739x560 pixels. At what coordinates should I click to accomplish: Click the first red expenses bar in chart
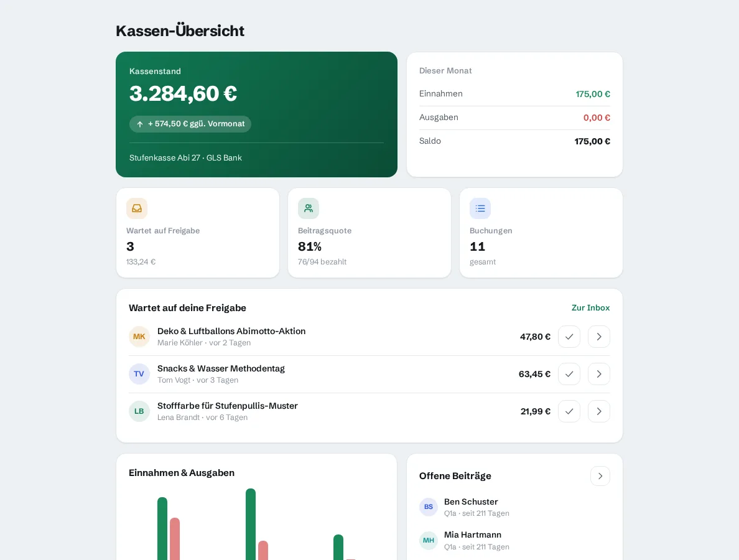click(x=175, y=539)
